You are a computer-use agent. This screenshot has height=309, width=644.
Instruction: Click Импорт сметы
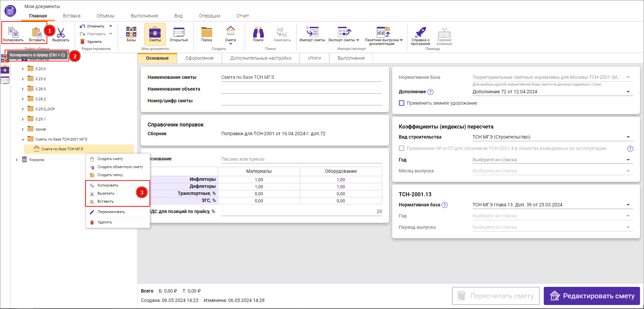pyautogui.click(x=312, y=34)
